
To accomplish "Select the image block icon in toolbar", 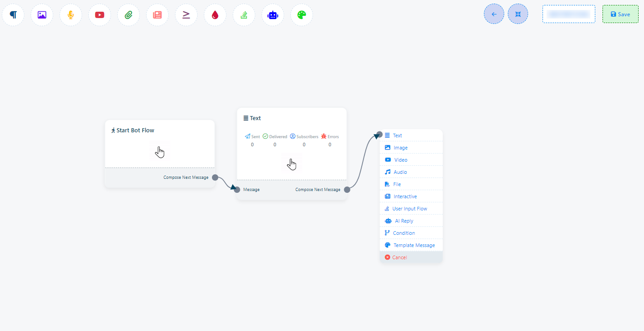I will point(42,15).
